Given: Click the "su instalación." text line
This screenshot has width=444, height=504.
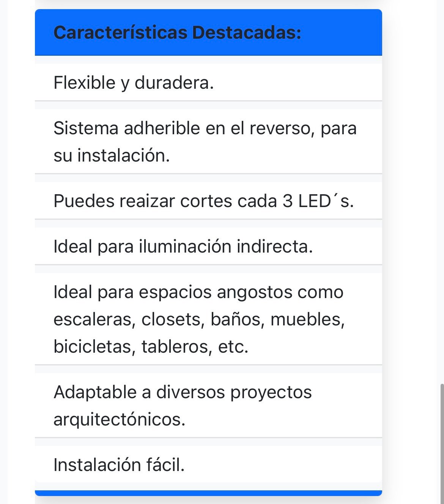Looking at the screenshot, I should tap(112, 155).
